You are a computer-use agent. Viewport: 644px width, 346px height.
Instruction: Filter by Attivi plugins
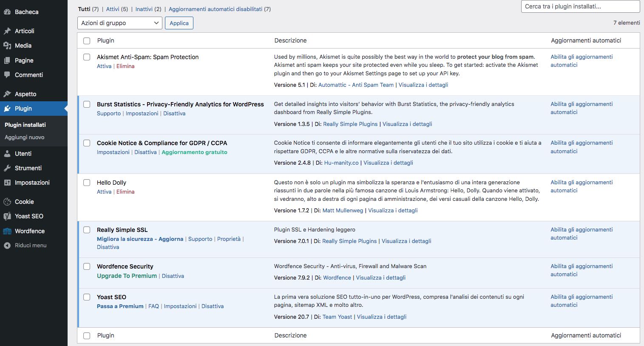pyautogui.click(x=113, y=9)
